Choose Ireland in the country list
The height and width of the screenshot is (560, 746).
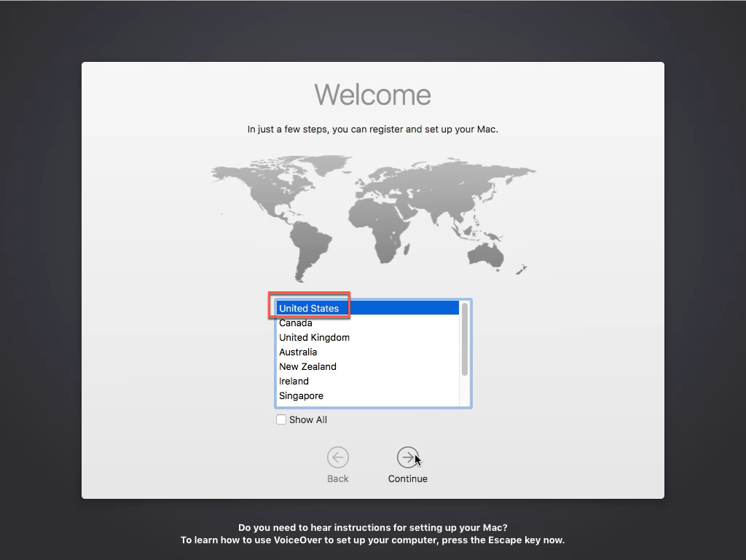pos(368,382)
